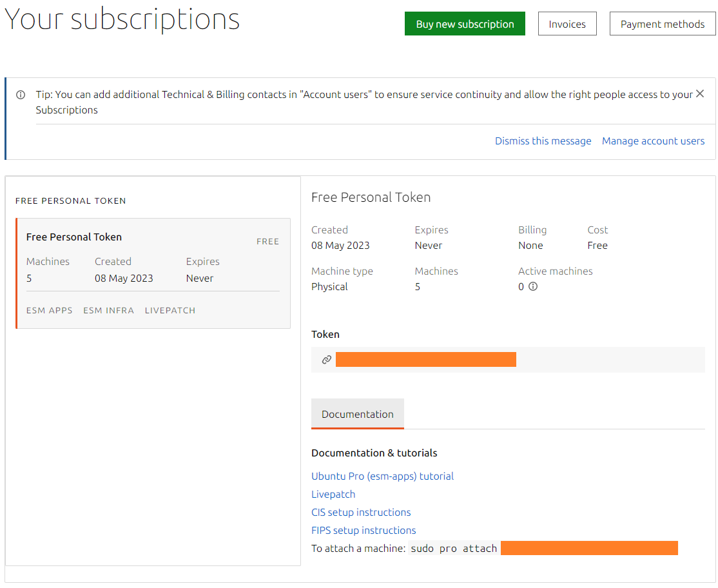Click the FREE badge on token card
This screenshot has width=718, height=588.
click(267, 241)
